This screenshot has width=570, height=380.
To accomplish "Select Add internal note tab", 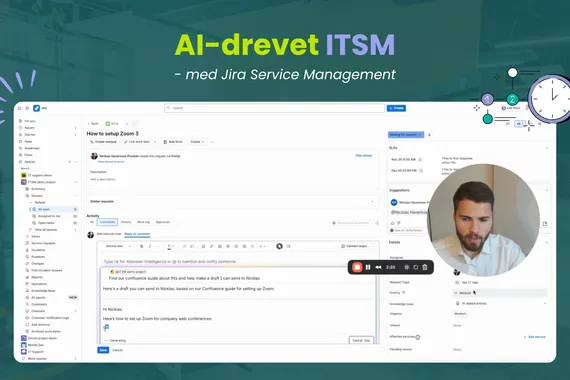I will (x=109, y=234).
